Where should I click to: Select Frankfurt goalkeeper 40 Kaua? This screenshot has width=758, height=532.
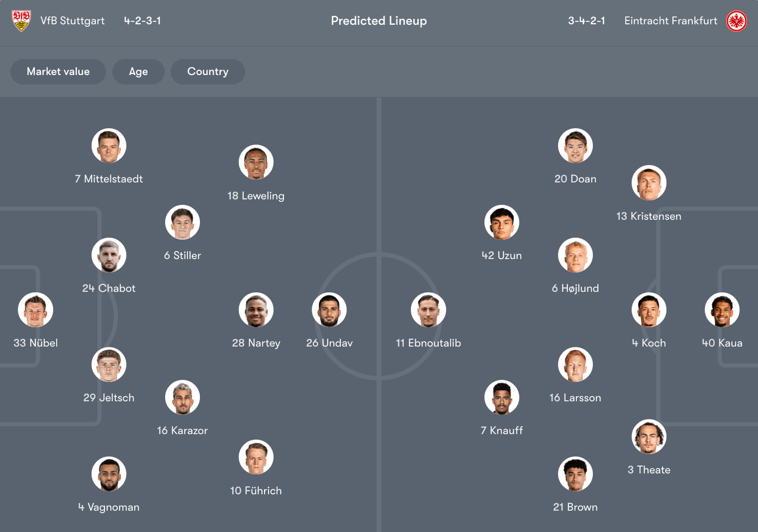coord(722,309)
